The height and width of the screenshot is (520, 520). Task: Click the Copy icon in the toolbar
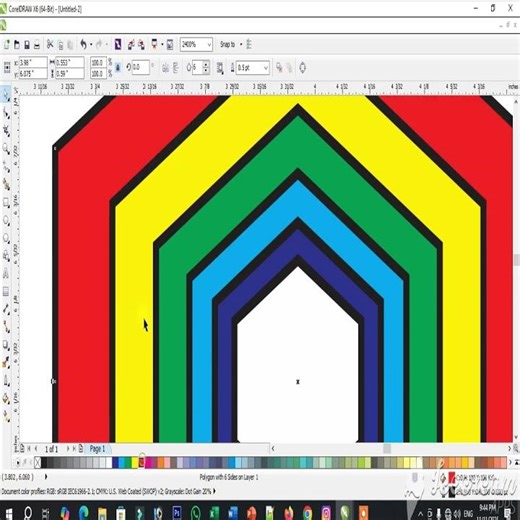pos(60,45)
